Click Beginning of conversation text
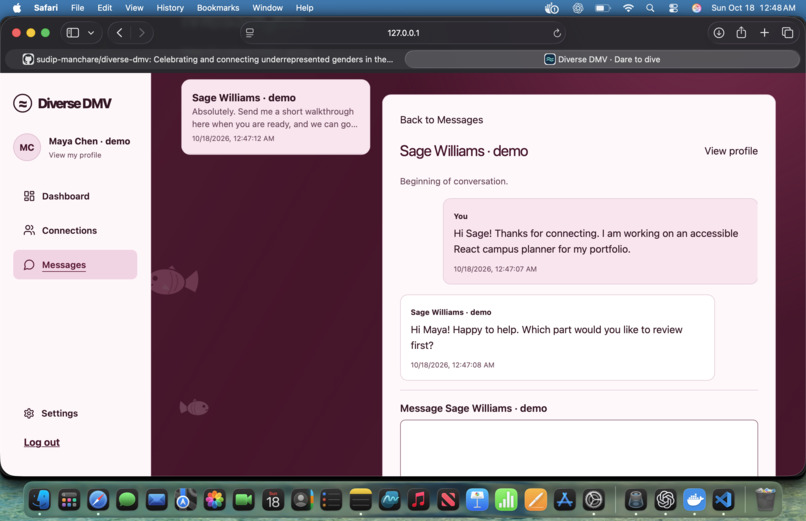The image size is (806, 521). (x=454, y=181)
